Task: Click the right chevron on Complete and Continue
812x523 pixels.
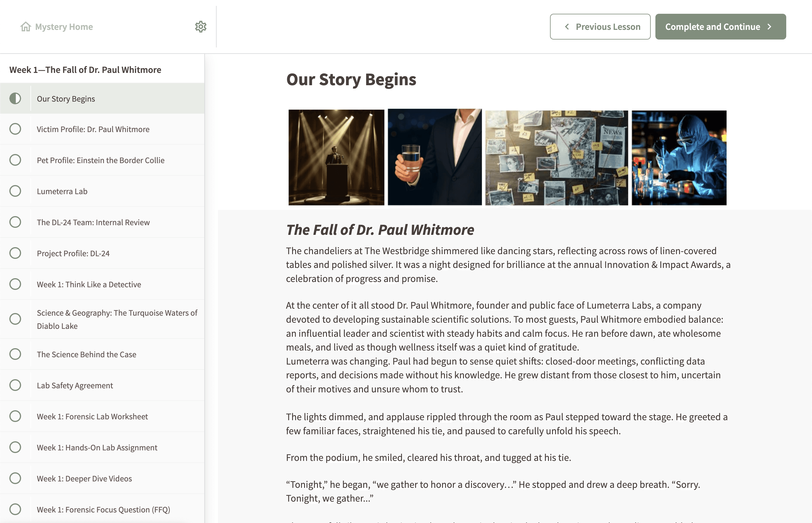Action: coord(770,26)
